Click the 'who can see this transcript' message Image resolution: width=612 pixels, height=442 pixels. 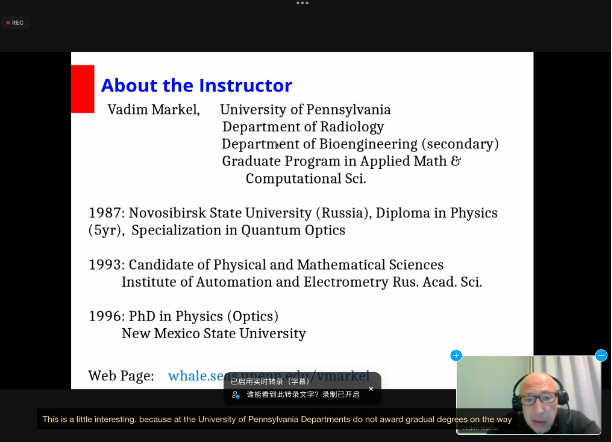pyautogui.click(x=302, y=395)
